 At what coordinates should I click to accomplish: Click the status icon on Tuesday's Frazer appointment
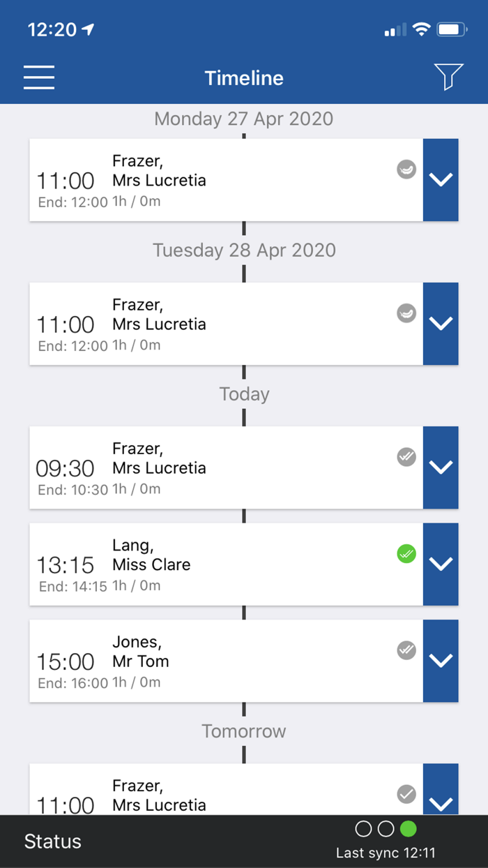[406, 314]
